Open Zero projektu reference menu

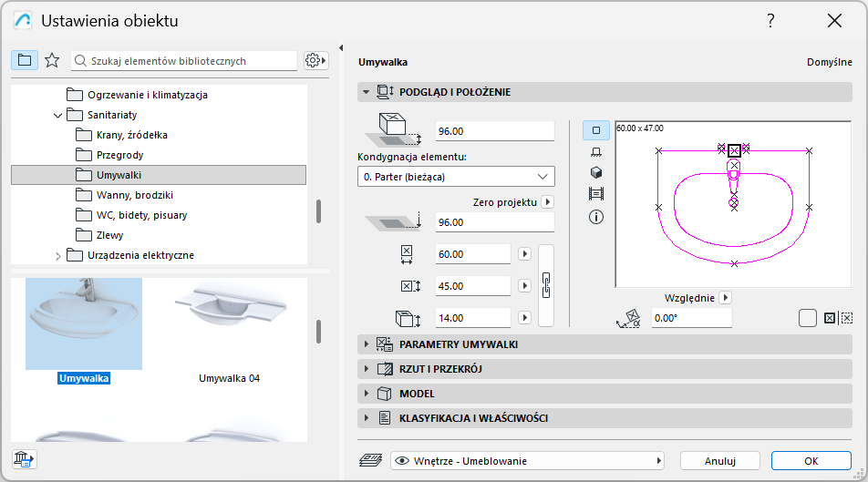point(547,201)
